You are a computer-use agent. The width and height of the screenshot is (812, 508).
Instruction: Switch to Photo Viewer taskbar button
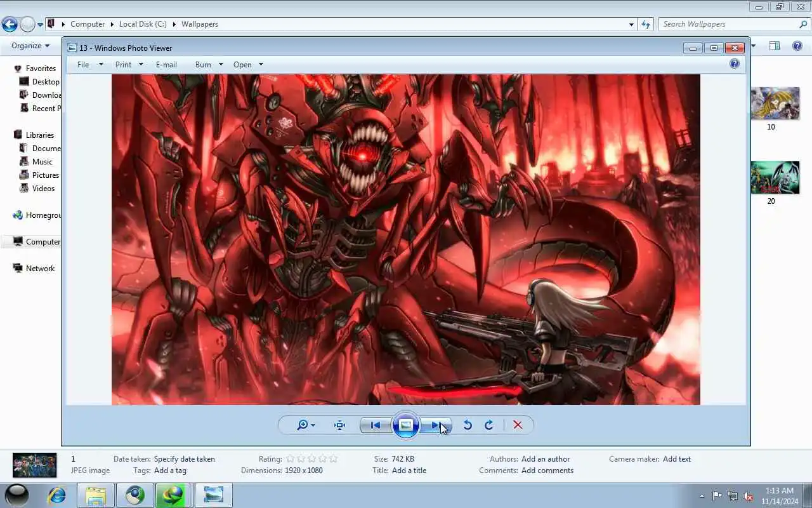tap(214, 495)
